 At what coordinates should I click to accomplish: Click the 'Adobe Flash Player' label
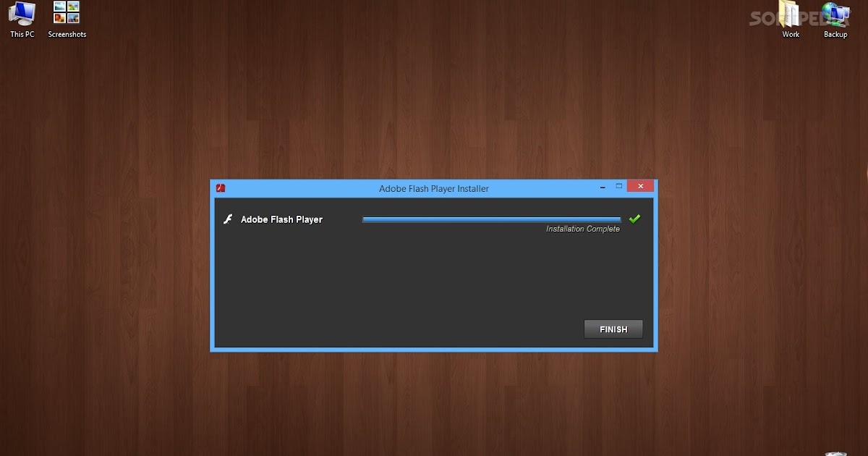tap(281, 219)
